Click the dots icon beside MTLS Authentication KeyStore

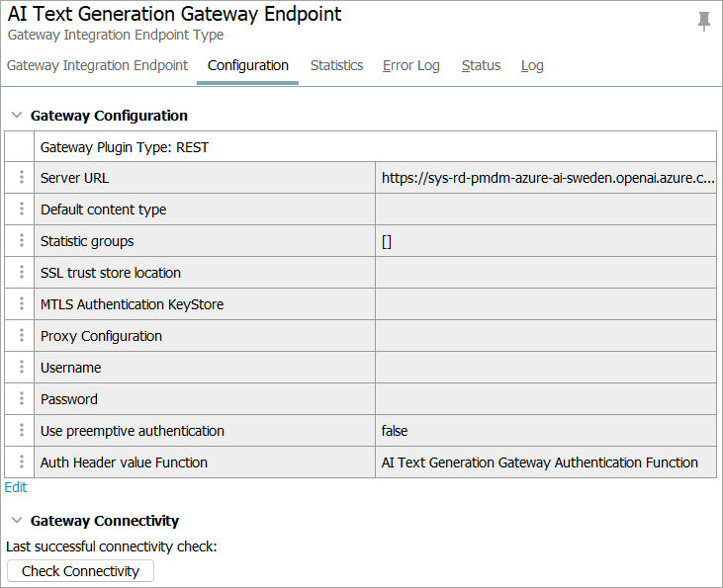[x=21, y=304]
